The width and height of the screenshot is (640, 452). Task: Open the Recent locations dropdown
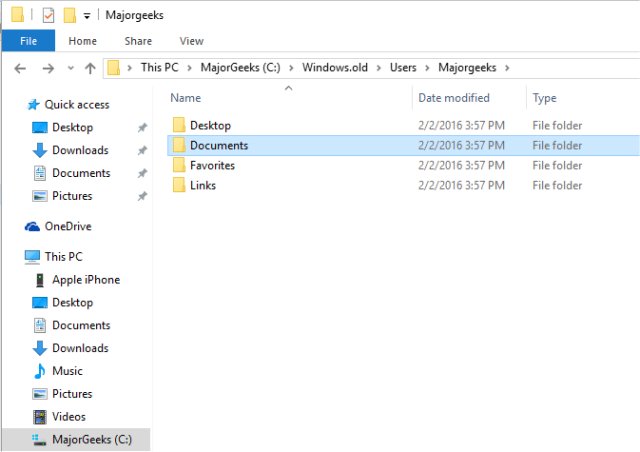[x=71, y=68]
